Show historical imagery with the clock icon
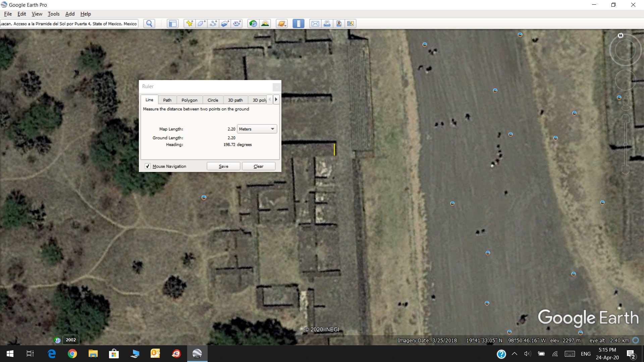The height and width of the screenshot is (362, 644). coord(253,23)
